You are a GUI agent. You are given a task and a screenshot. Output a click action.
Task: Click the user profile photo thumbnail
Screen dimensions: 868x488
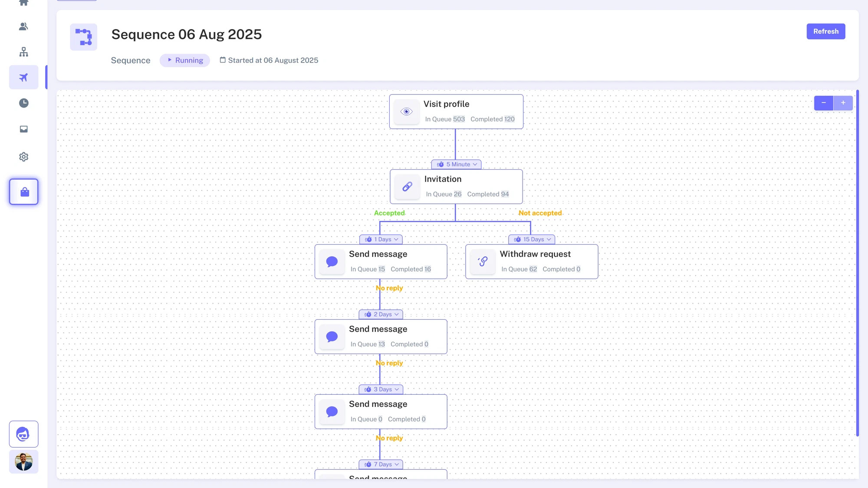pos(23,462)
